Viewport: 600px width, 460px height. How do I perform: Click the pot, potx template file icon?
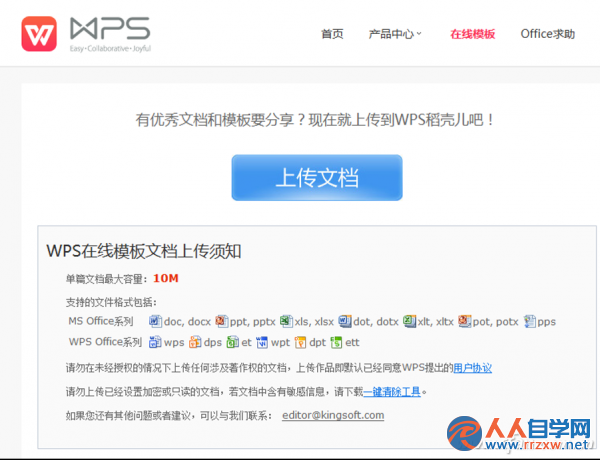click(465, 321)
